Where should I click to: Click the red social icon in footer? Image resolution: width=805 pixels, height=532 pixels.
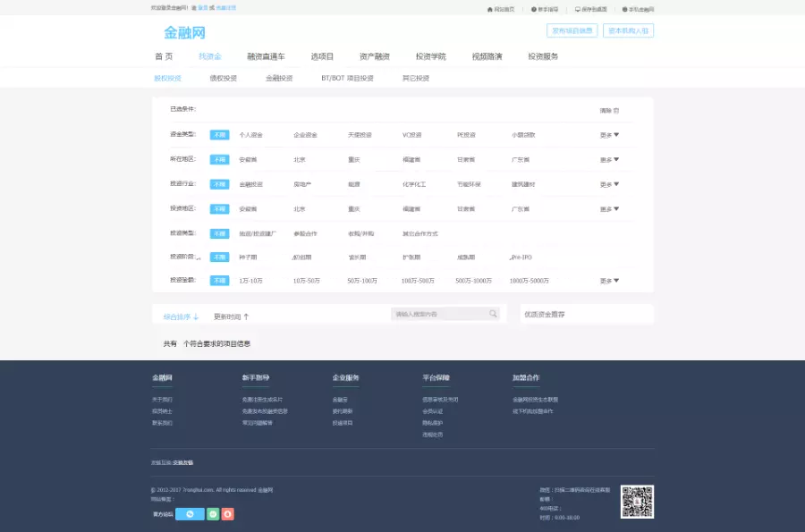coord(228,513)
